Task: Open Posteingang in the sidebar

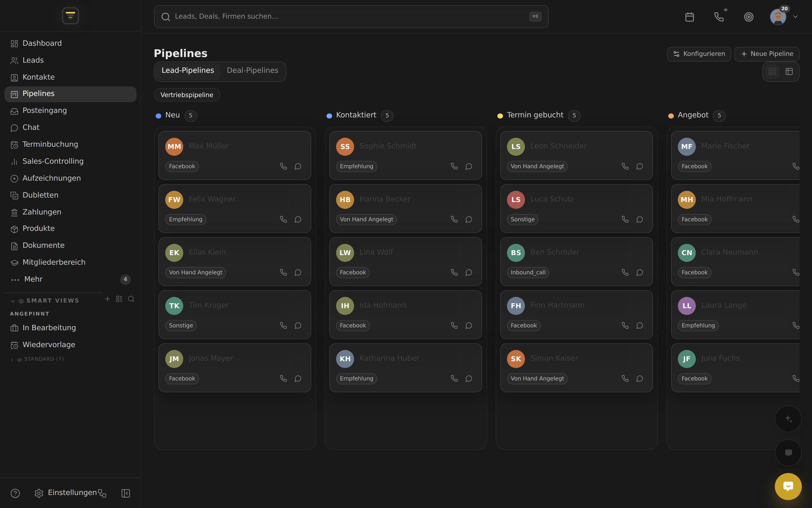Action: [70, 110]
